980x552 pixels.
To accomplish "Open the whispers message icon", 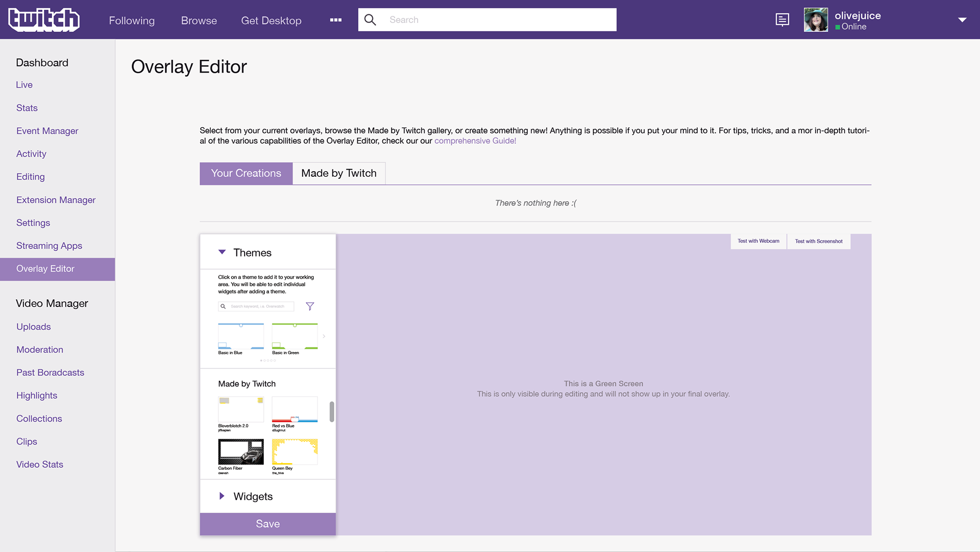I will pos(782,20).
